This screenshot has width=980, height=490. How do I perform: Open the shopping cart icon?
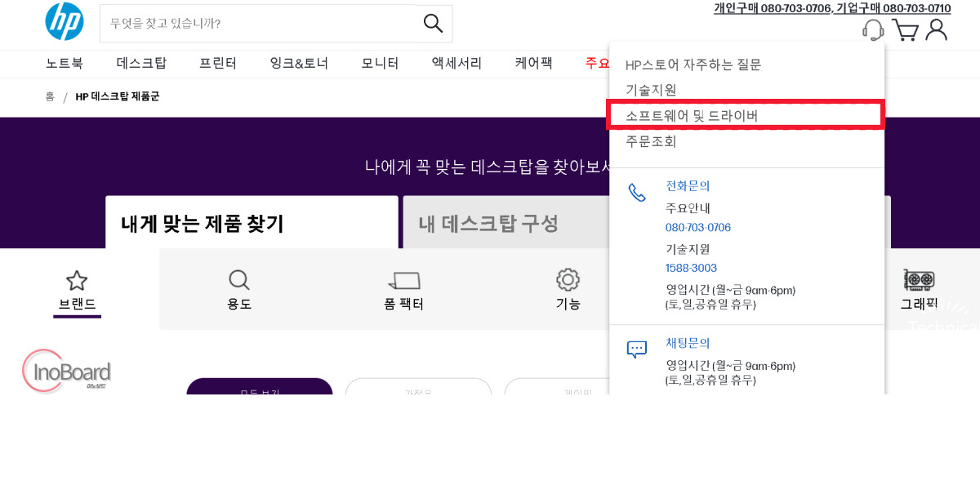tap(905, 30)
